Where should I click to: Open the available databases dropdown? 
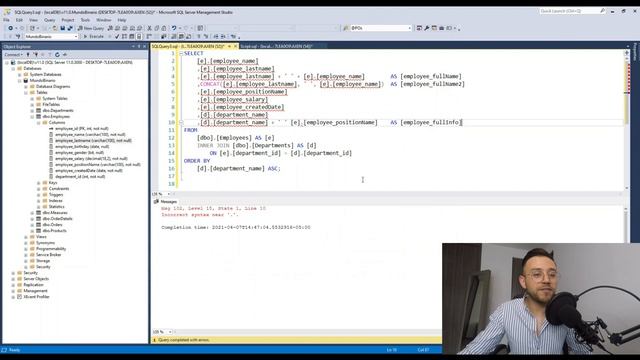pyautogui.click(x=76, y=37)
